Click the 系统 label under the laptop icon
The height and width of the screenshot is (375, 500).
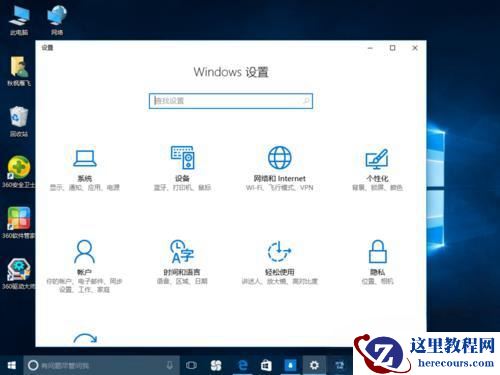point(85,178)
